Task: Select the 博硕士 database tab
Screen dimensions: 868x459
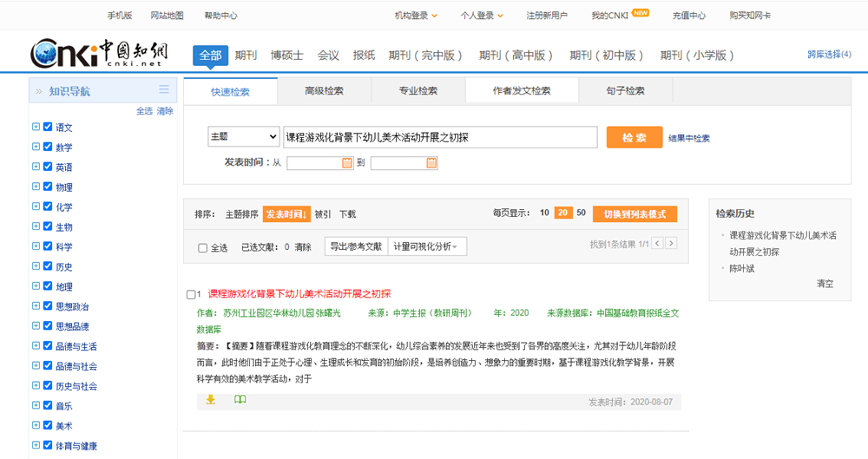Action: pyautogui.click(x=286, y=56)
